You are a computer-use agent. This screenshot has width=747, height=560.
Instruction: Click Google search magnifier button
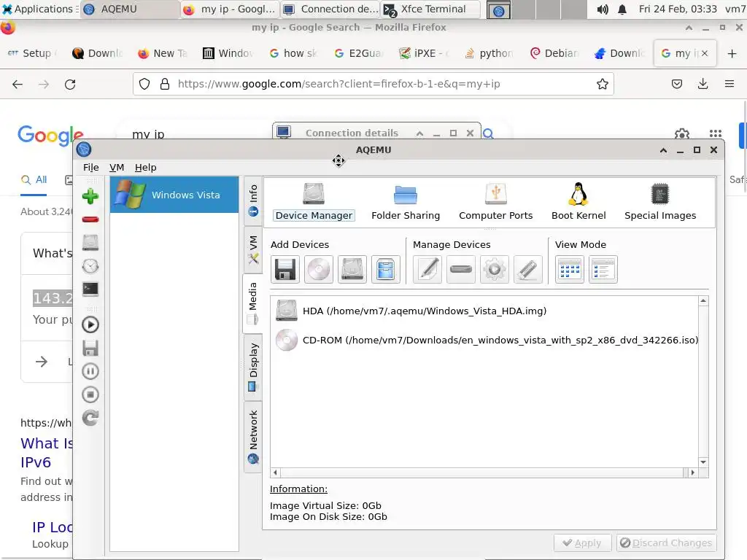pyautogui.click(x=488, y=134)
